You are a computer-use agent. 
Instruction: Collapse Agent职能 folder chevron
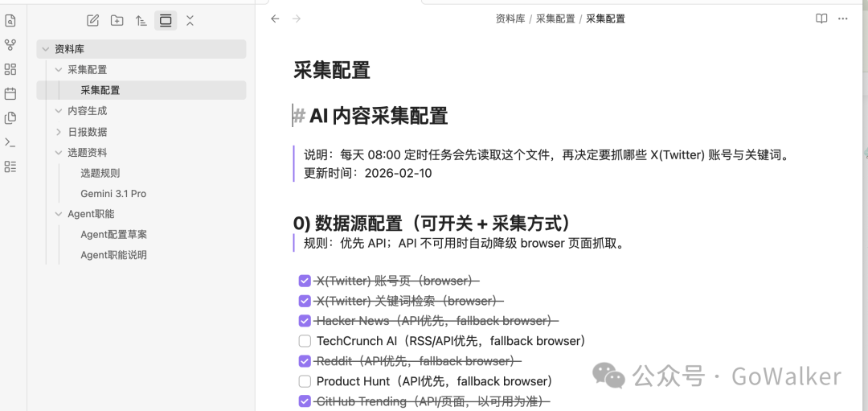click(58, 214)
